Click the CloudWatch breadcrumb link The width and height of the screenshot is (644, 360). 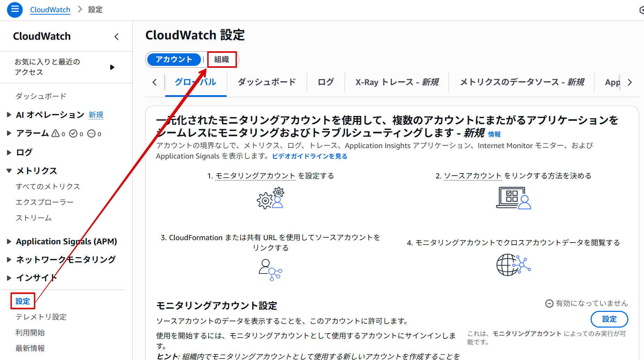tap(50, 10)
